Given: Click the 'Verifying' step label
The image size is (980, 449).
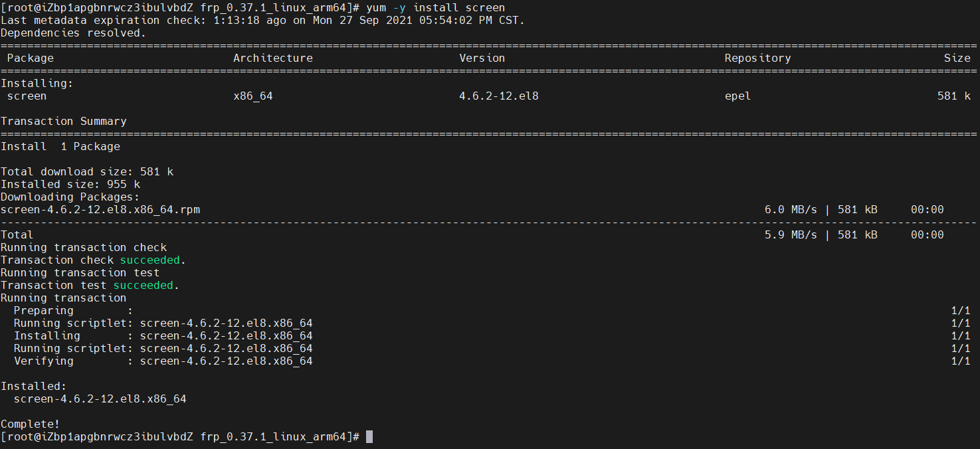Looking at the screenshot, I should click(43, 361).
